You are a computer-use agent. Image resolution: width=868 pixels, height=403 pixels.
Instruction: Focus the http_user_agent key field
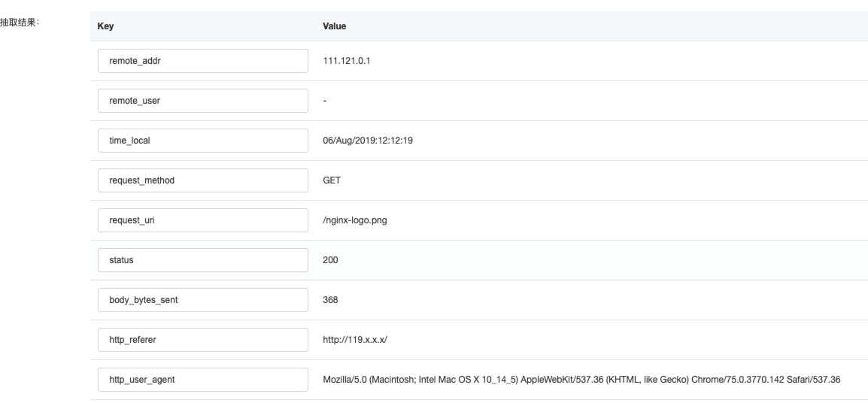[202, 380]
